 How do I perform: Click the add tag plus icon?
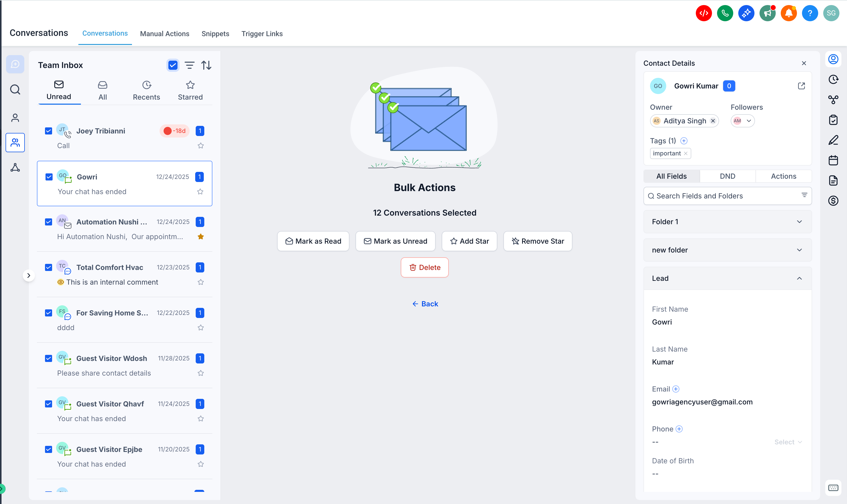coord(684,141)
